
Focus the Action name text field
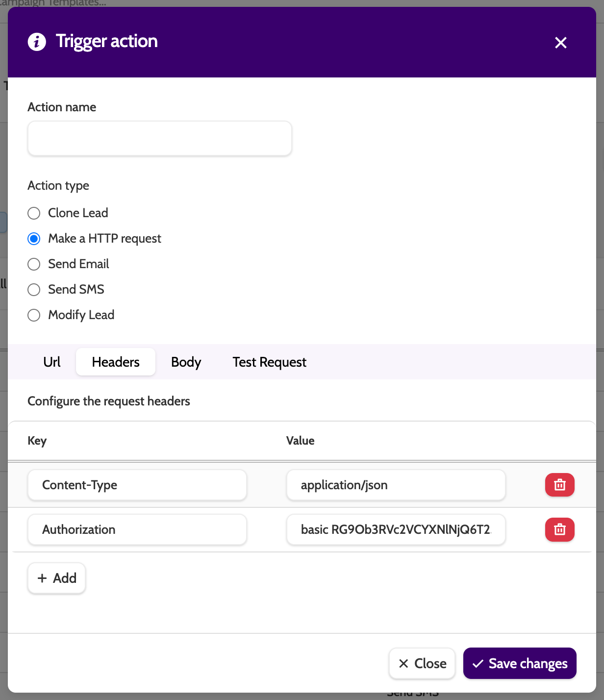click(x=160, y=139)
